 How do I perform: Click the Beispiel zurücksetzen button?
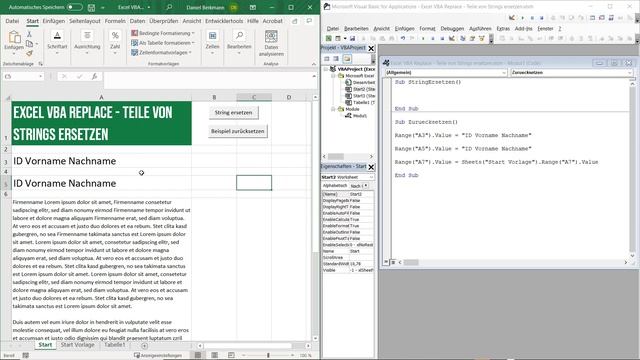pos(238,131)
